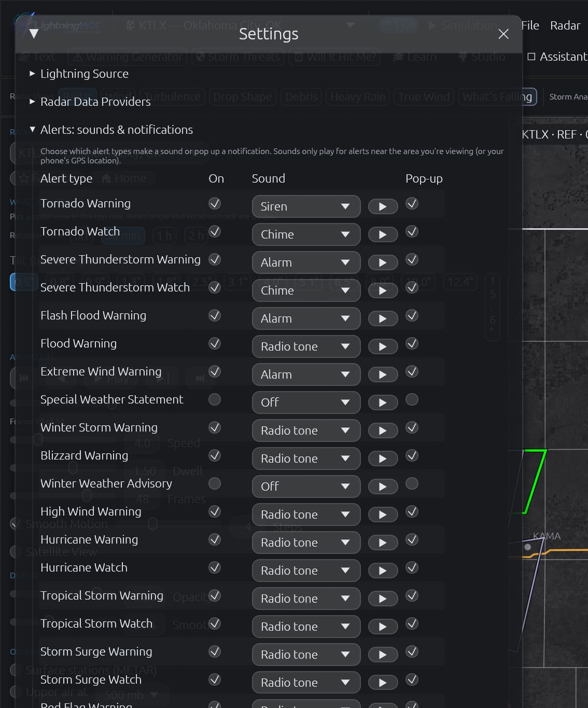Play preview sound for Tornado Watch
The width and height of the screenshot is (588, 708).
pos(383,234)
